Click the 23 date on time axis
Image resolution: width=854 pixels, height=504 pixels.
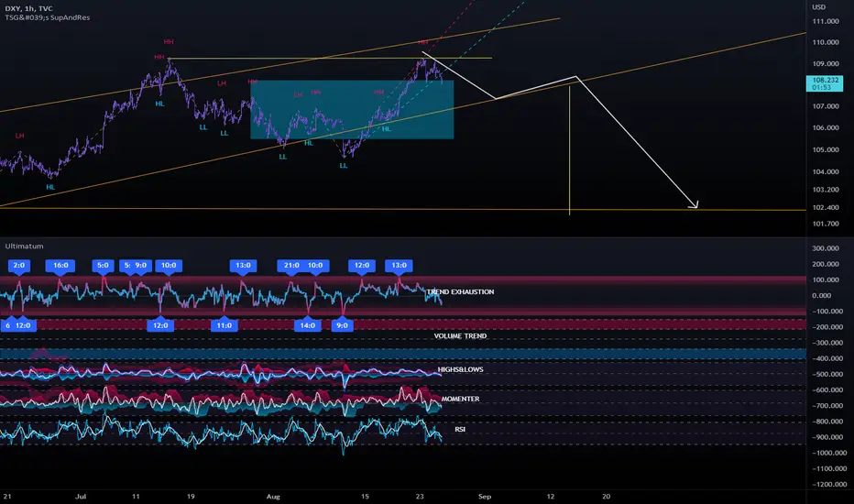pos(420,497)
